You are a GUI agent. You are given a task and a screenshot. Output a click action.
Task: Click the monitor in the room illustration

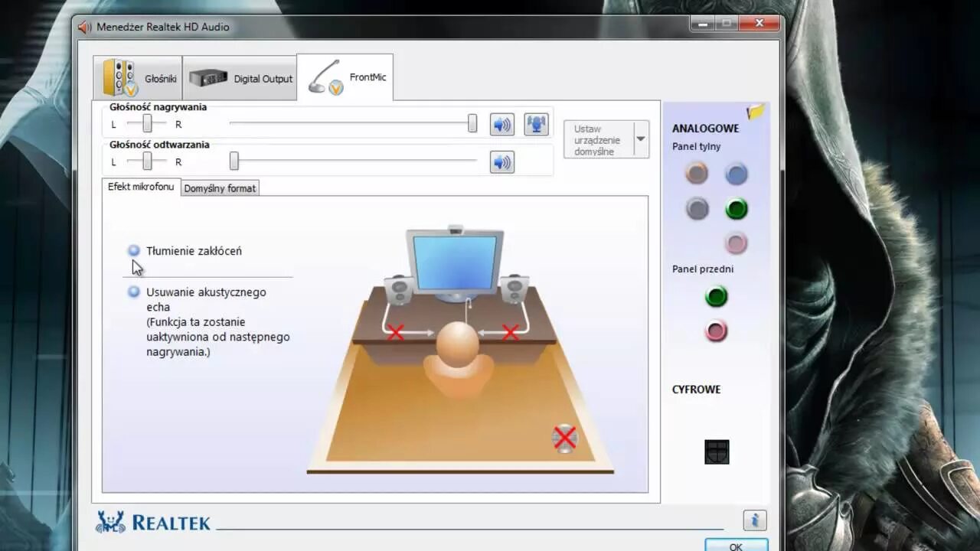[455, 261]
